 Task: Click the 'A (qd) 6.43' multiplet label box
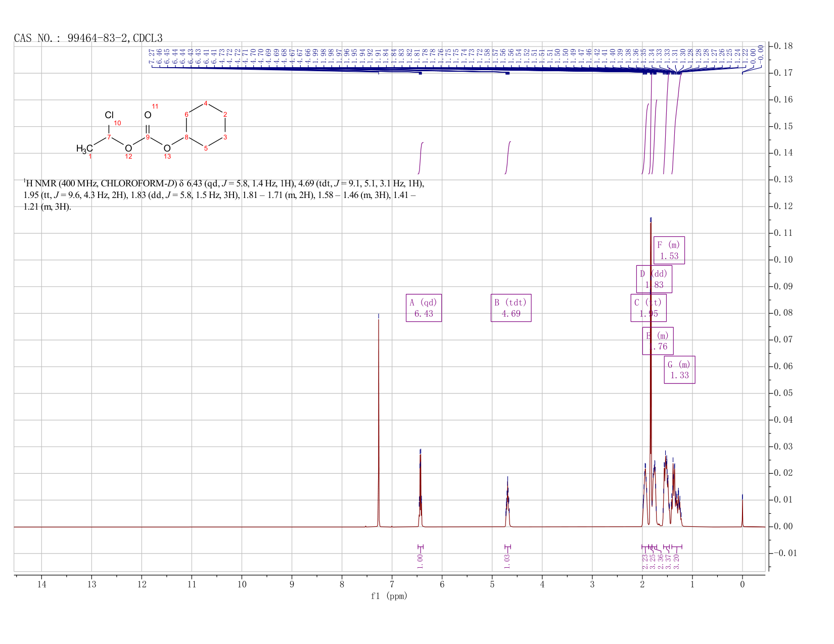(x=424, y=308)
